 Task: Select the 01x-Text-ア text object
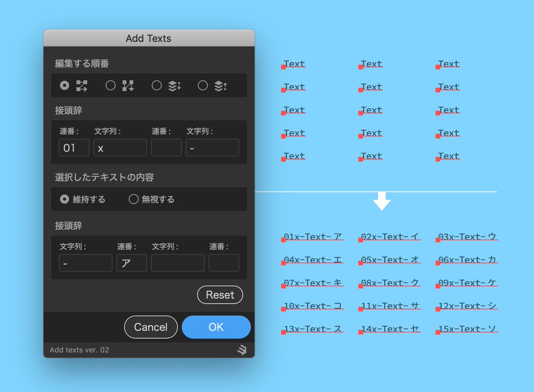coord(312,236)
